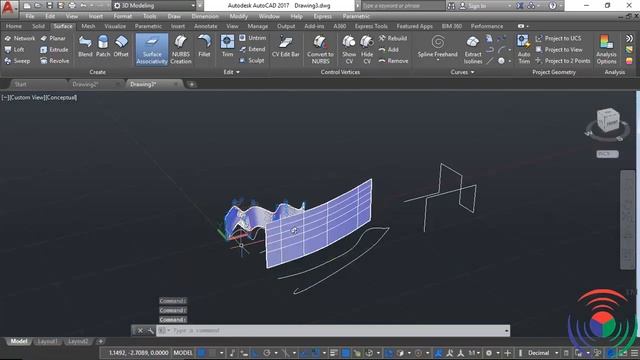
Task: Click the Blend surface tool
Action: click(85, 46)
